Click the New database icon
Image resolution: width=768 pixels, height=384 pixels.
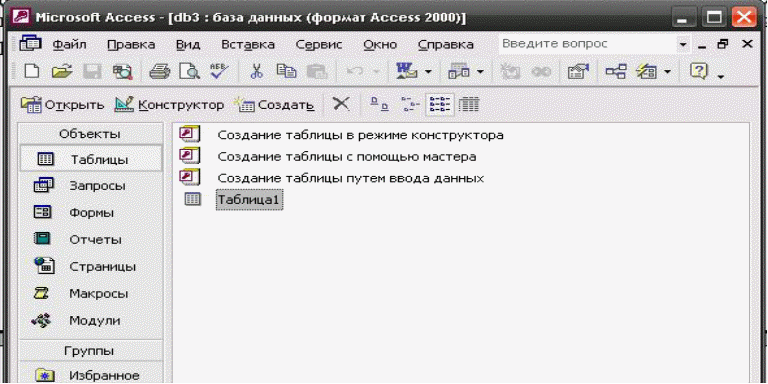[x=31, y=72]
